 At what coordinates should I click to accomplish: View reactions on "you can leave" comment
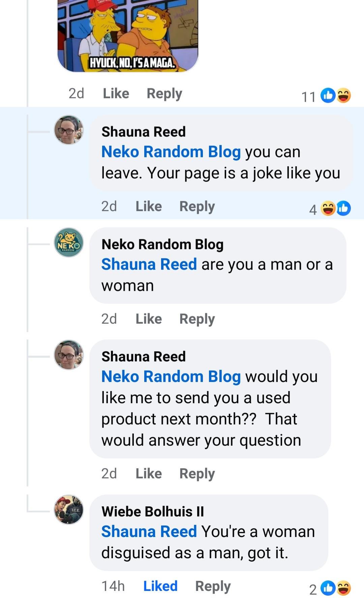tap(335, 209)
